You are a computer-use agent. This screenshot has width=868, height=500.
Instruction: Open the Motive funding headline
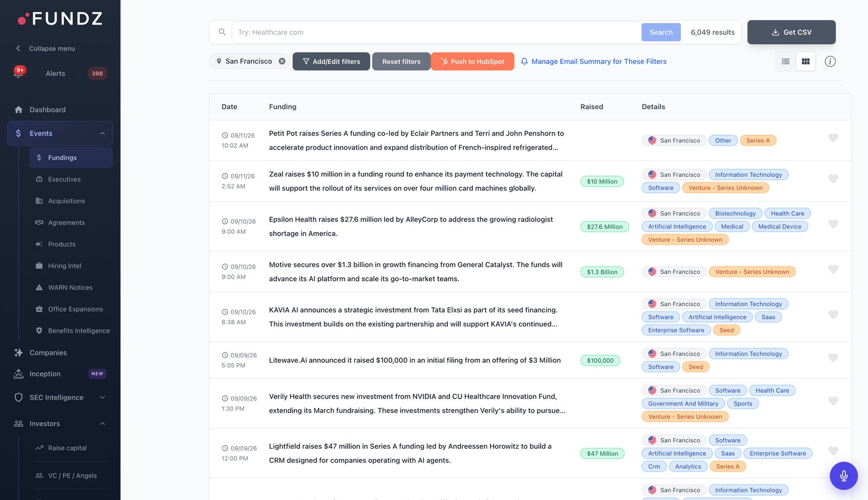point(416,272)
